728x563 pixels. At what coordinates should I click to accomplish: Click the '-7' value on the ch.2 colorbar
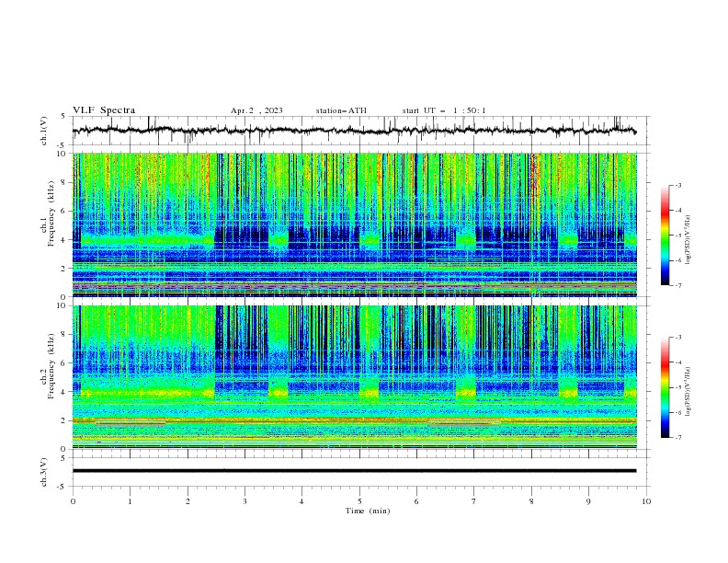[677, 438]
